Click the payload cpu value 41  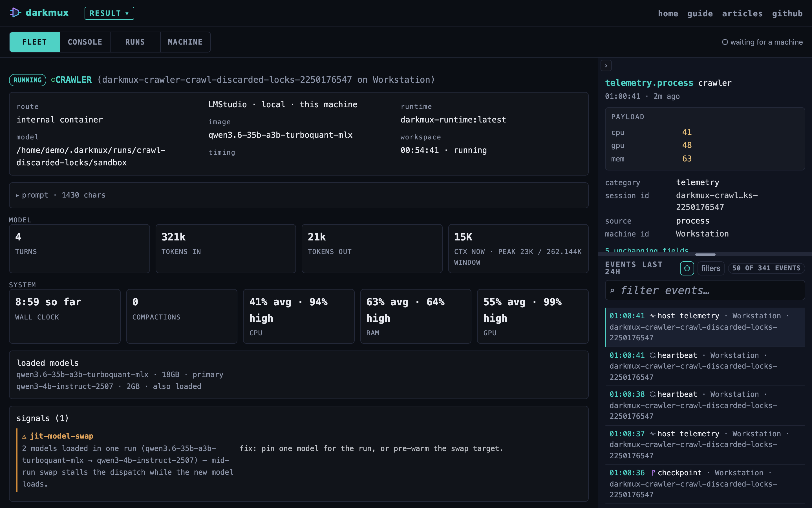pos(687,132)
